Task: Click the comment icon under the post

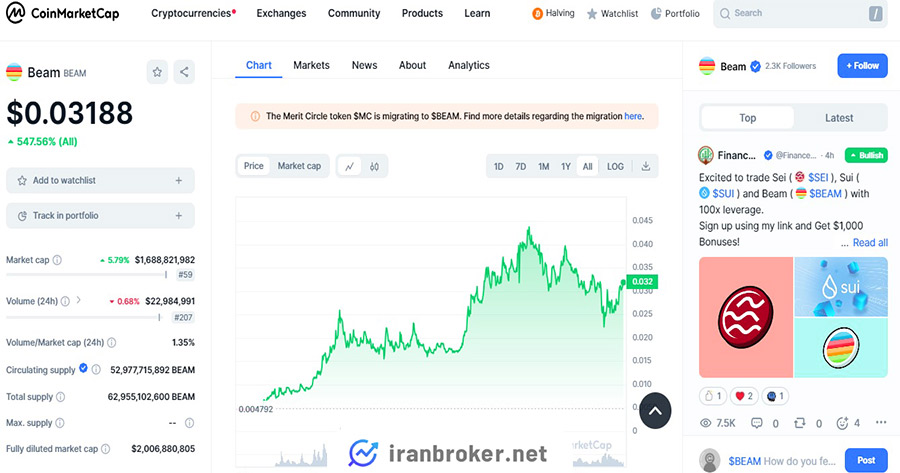Action: coord(757,423)
